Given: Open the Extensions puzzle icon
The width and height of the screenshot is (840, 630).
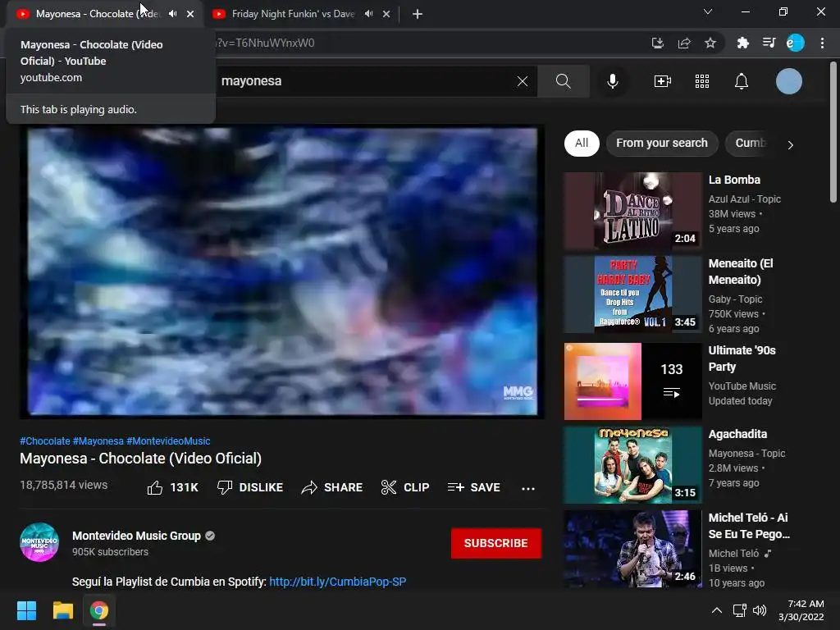Looking at the screenshot, I should click(742, 43).
